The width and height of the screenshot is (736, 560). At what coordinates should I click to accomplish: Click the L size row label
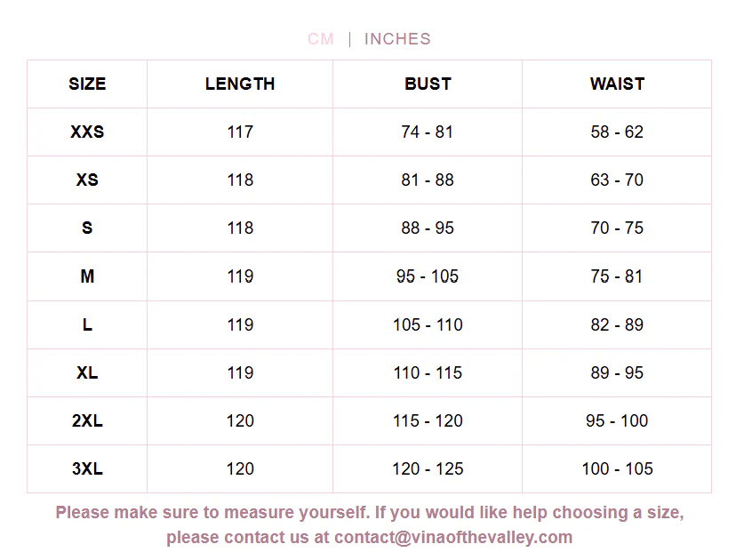(x=87, y=324)
